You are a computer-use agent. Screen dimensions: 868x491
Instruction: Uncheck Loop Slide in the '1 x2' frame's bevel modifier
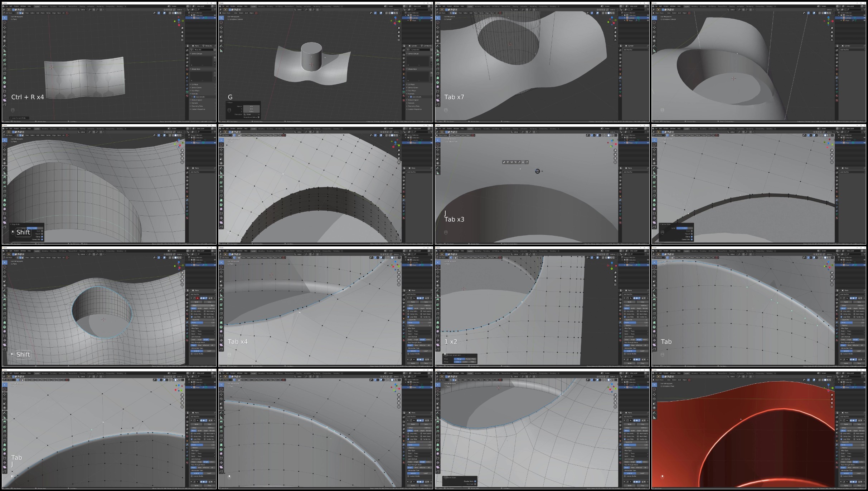625,317
